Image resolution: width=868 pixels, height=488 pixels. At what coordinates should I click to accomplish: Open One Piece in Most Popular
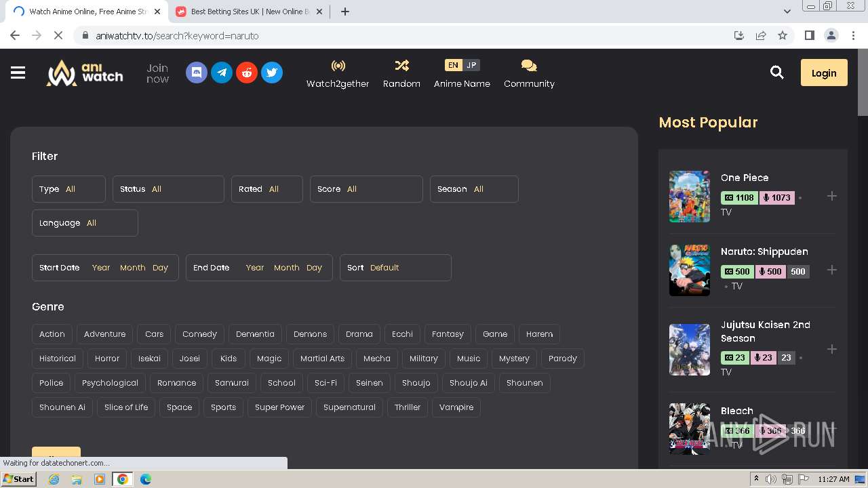click(745, 178)
